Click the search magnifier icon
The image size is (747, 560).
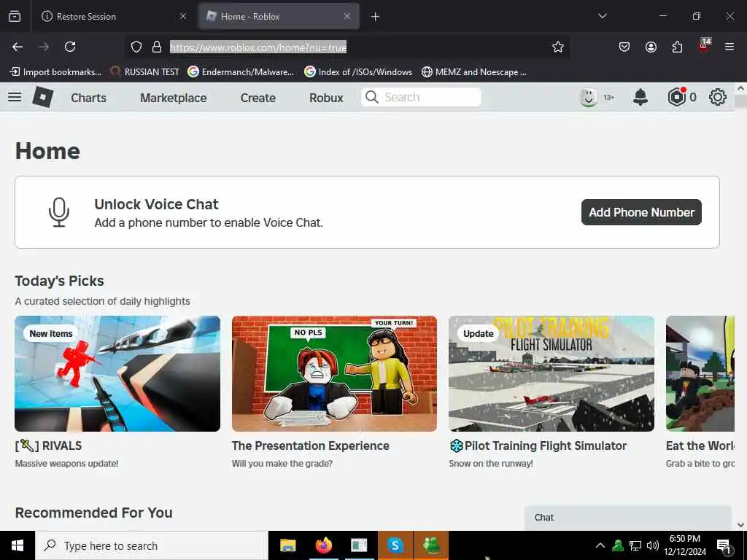click(x=371, y=97)
